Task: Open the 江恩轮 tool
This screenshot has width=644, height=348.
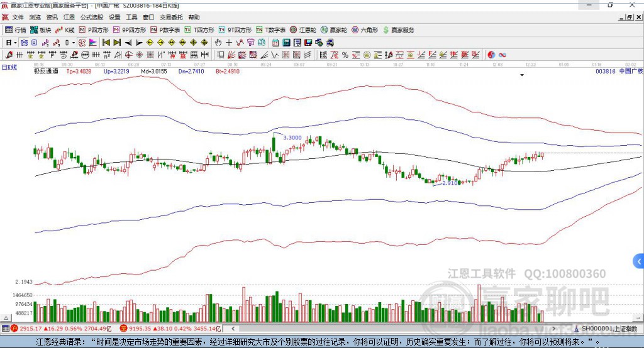Action: pos(303,30)
